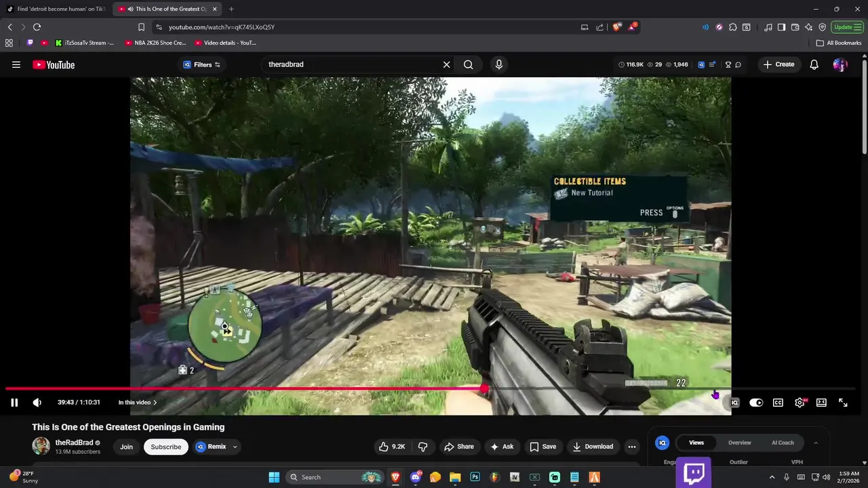Image resolution: width=868 pixels, height=488 pixels.
Task: Go to the YouTube home logo
Action: [x=54, y=64]
